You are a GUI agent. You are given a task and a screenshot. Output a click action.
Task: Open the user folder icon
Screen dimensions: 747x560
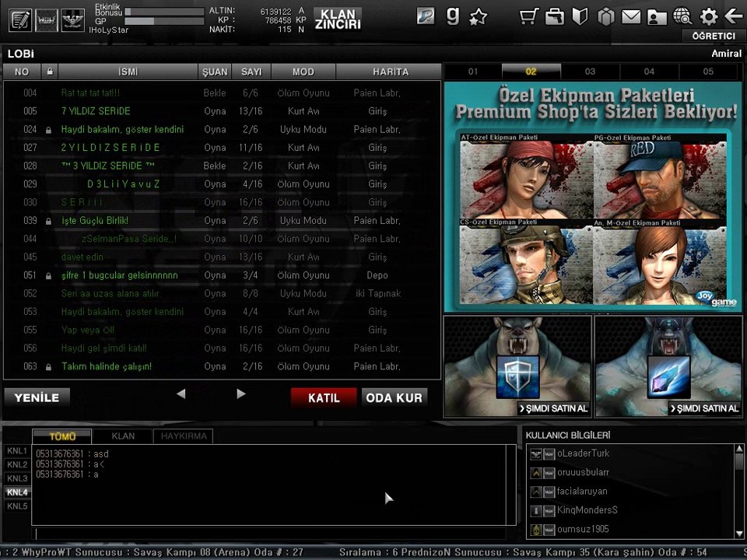click(657, 18)
